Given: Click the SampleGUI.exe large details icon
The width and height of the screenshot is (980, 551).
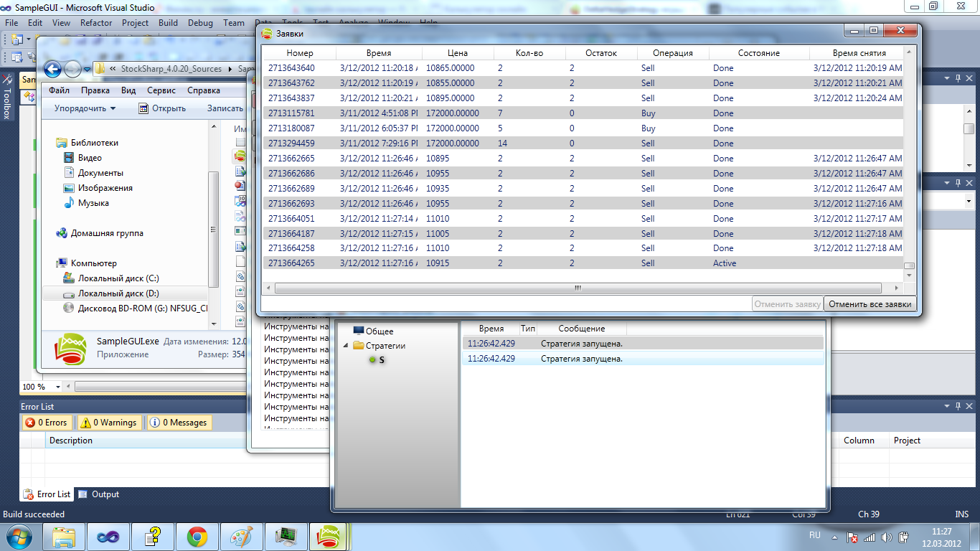Looking at the screenshot, I should click(x=71, y=349).
